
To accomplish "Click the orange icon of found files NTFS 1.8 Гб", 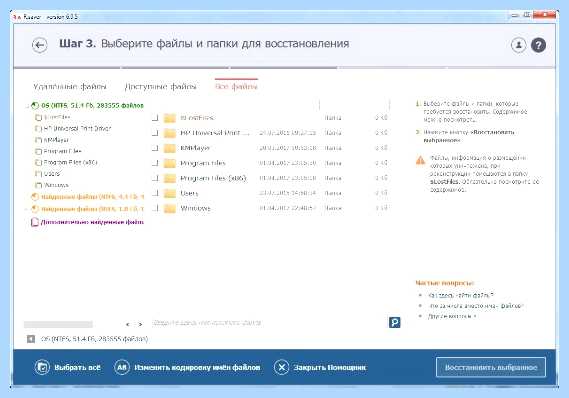I will tap(35, 209).
